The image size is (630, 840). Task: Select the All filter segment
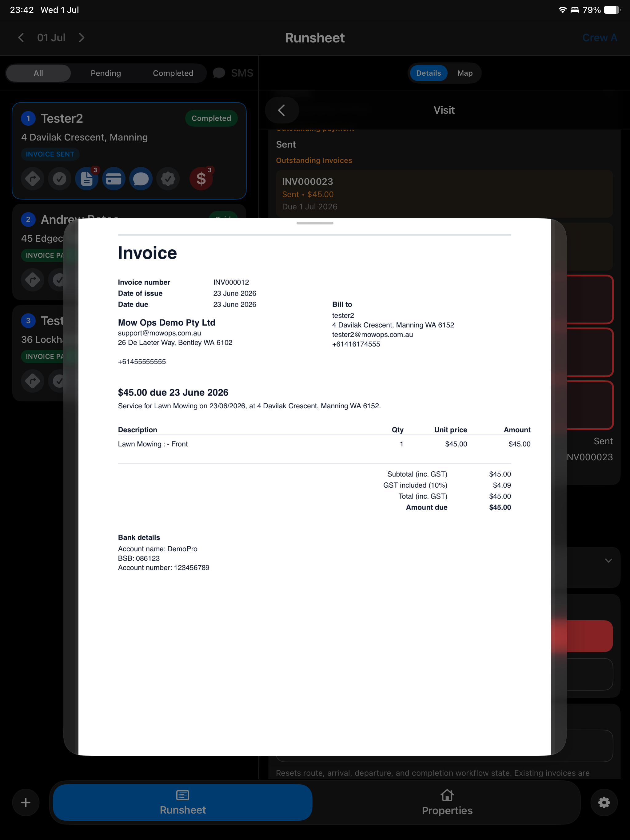pos(38,73)
